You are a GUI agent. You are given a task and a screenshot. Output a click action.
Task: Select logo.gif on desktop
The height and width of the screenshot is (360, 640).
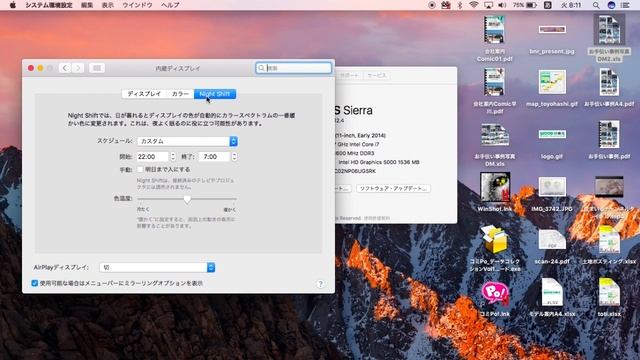pos(552,143)
